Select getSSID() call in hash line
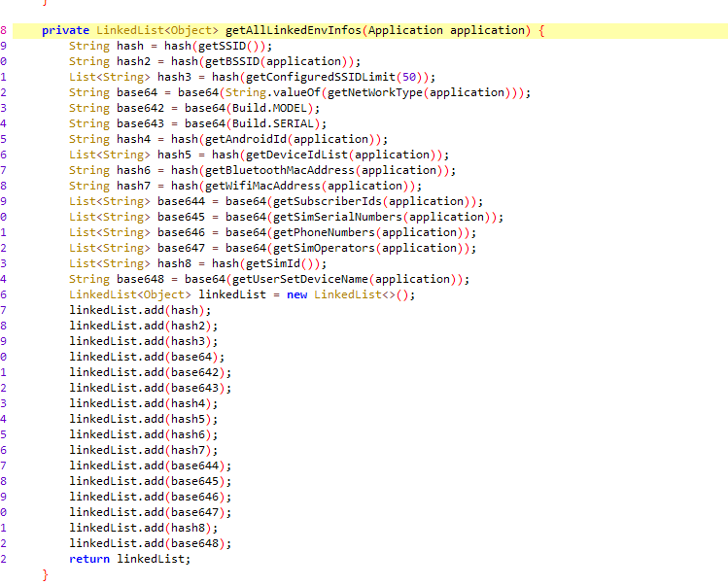Image resolution: width=728 pixels, height=586 pixels. [x=228, y=46]
